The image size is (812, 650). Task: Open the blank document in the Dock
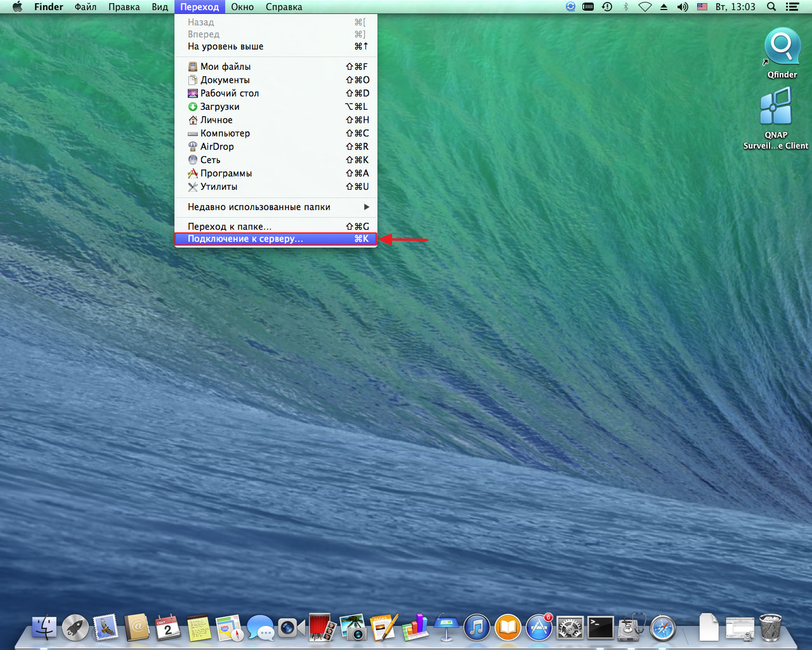coord(709,628)
